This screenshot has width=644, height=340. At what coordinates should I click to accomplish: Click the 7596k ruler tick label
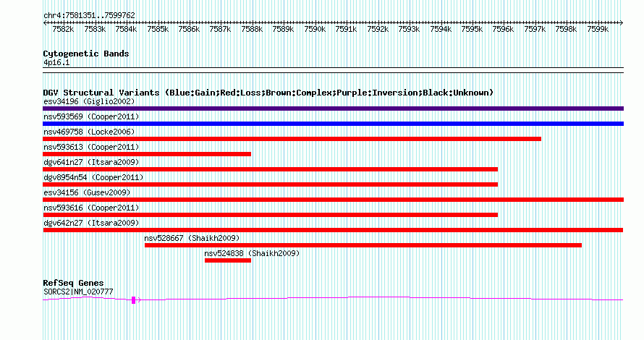[503, 29]
